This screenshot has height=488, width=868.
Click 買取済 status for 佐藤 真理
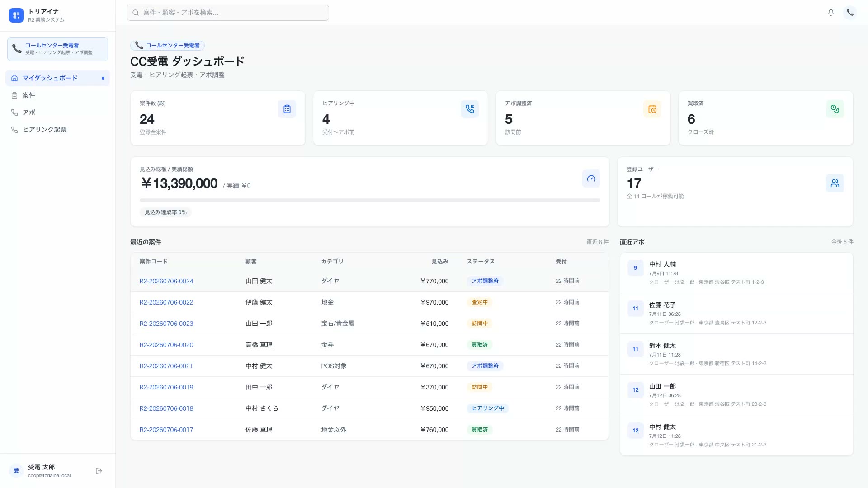[x=480, y=430]
